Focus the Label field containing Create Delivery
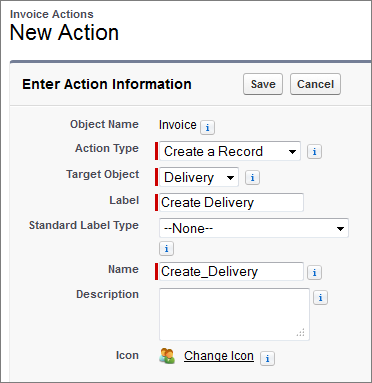 [231, 202]
